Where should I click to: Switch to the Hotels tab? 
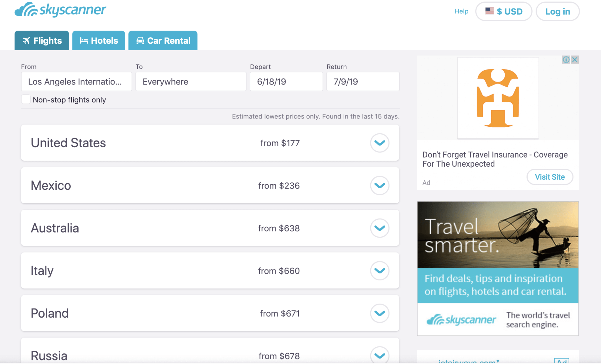coord(99,40)
